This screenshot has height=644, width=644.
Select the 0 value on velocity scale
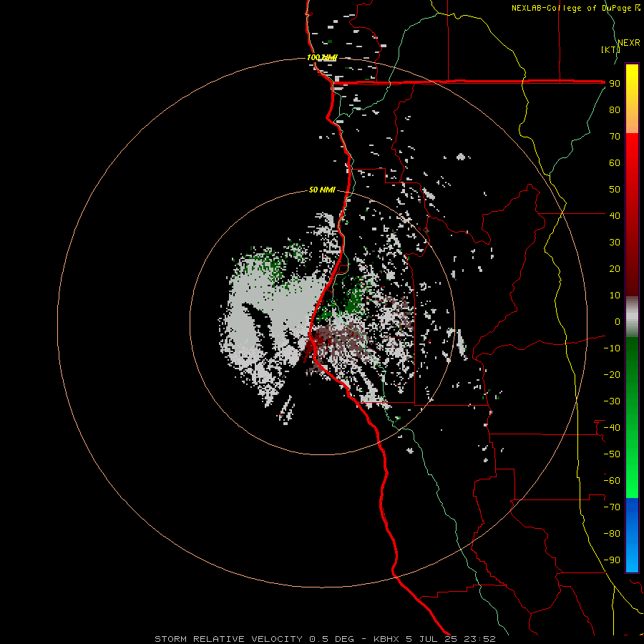click(618, 321)
